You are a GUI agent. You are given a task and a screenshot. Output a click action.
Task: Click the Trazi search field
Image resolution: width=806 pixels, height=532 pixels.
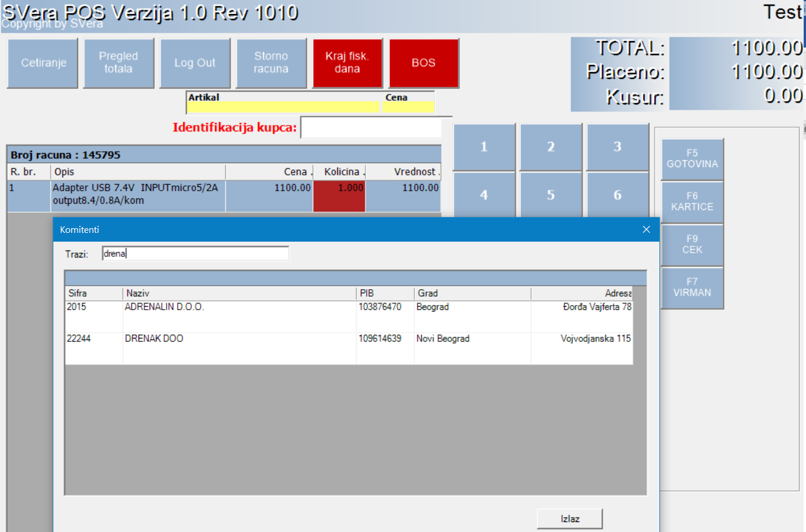coord(195,253)
